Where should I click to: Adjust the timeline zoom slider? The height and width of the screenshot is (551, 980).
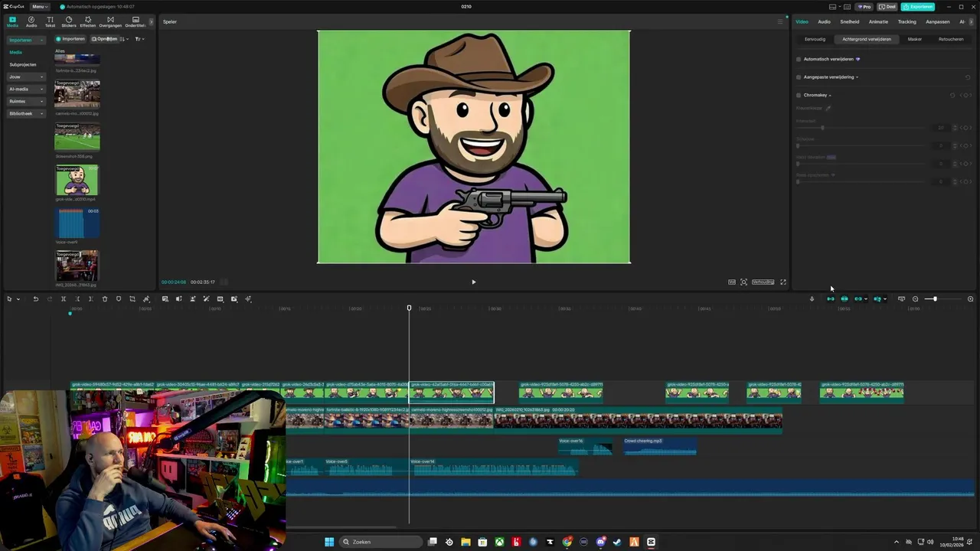pos(934,298)
